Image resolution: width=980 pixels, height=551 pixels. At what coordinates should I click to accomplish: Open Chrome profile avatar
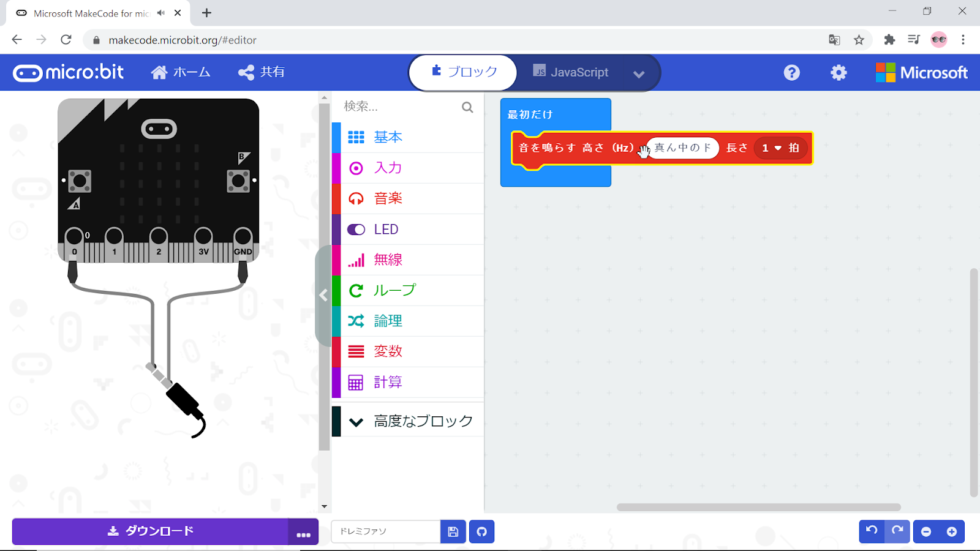pyautogui.click(x=939, y=40)
